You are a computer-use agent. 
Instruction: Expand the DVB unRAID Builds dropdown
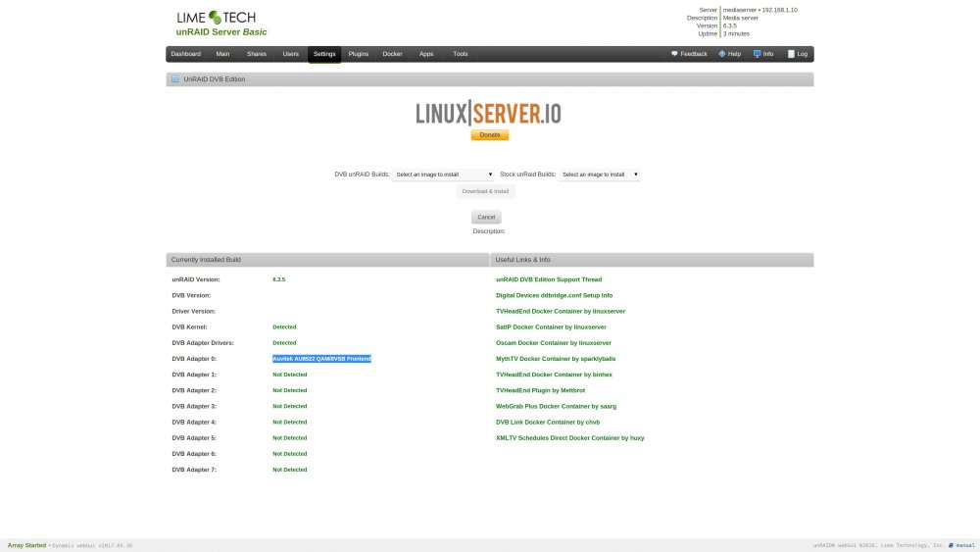(444, 175)
